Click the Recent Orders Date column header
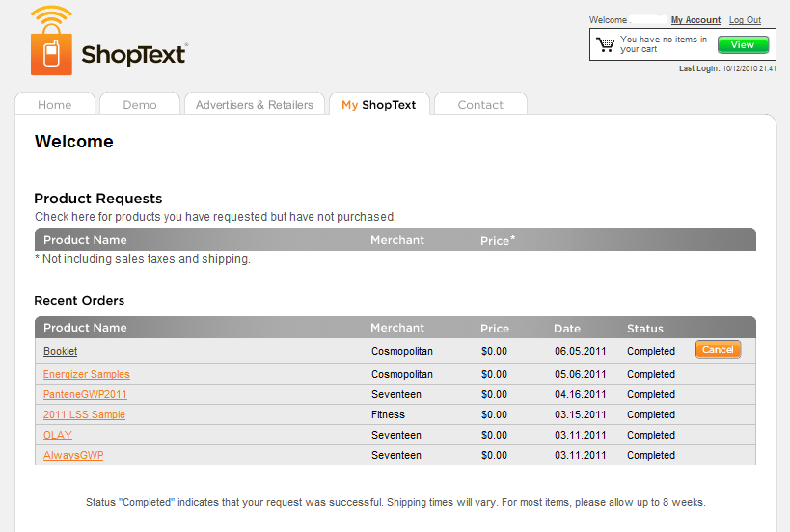 point(567,329)
